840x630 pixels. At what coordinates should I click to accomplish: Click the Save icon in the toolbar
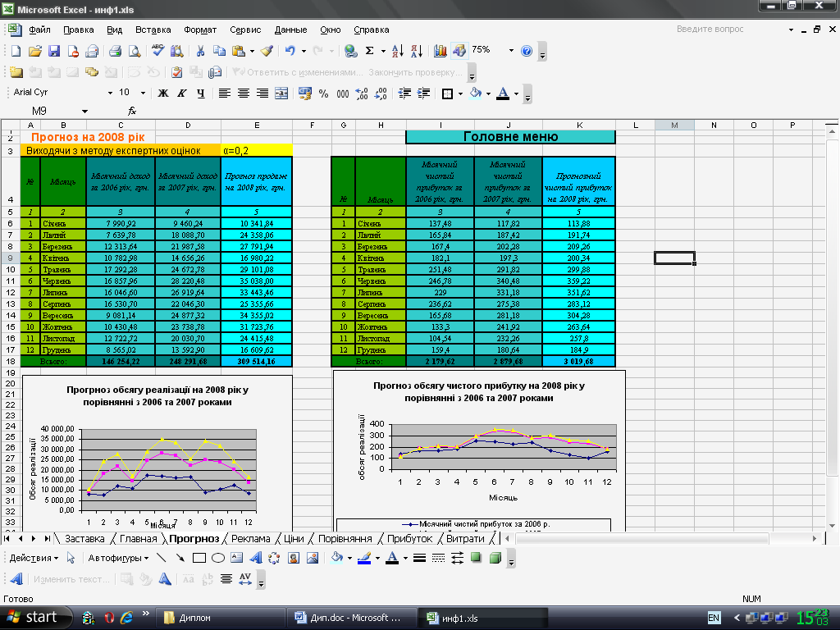(54, 51)
